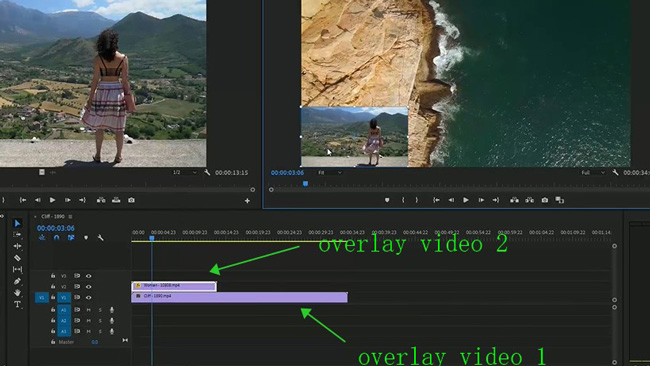
Task: Enable voice-over record on track A1
Action: pyautogui.click(x=112, y=310)
